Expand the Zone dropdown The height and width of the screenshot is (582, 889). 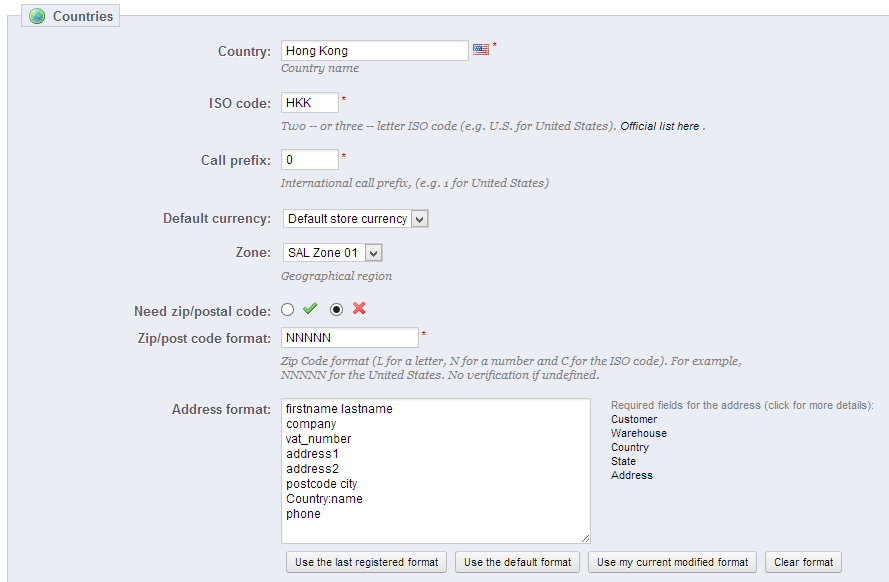click(332, 253)
